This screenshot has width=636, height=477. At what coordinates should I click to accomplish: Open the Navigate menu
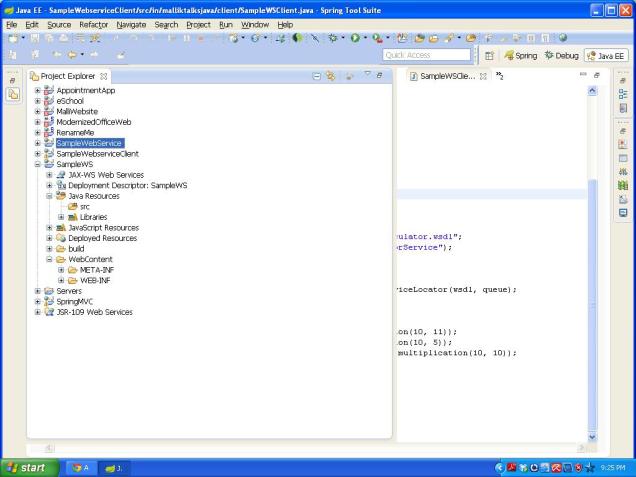click(x=131, y=25)
